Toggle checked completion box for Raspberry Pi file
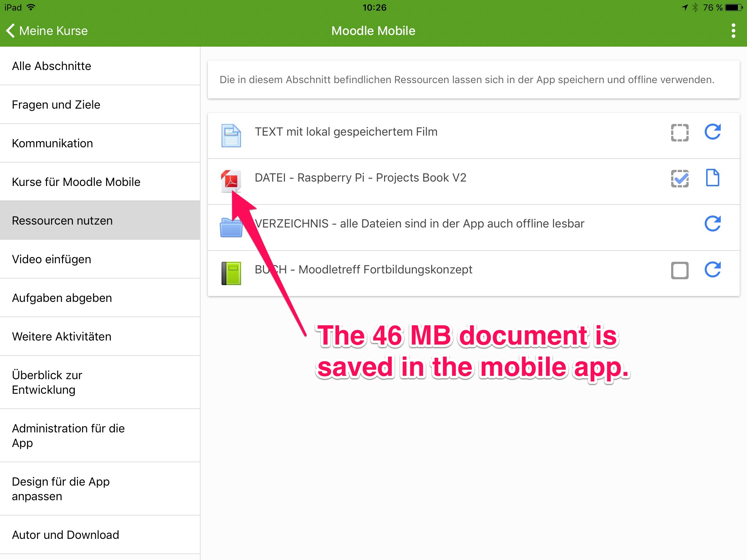Viewport: 747px width, 560px height. pyautogui.click(x=680, y=179)
